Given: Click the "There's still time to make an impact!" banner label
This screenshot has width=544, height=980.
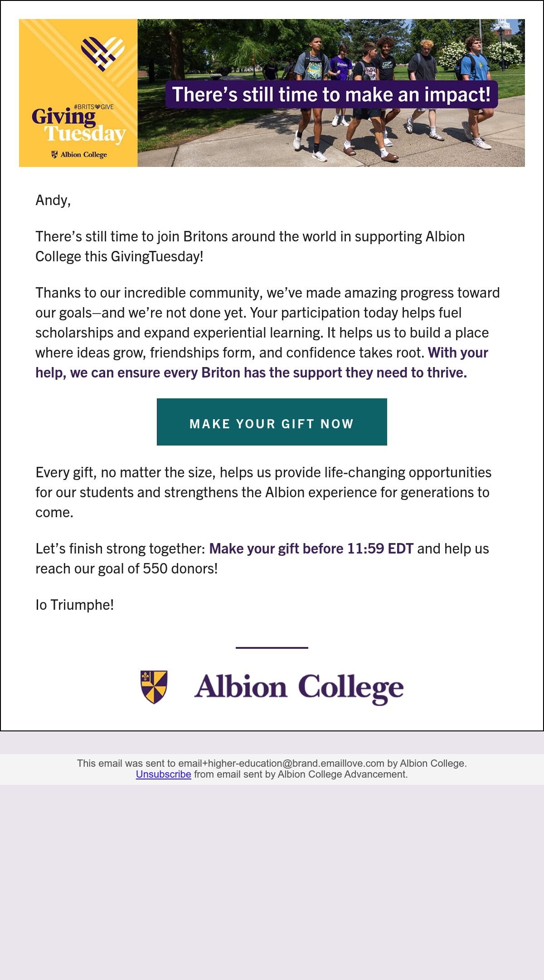Looking at the screenshot, I should (x=331, y=95).
